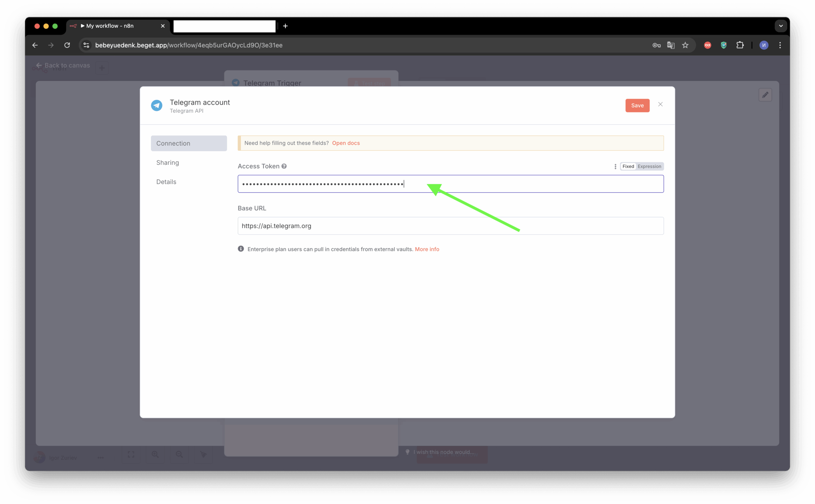Open docs link in help banner
815x504 pixels.
(346, 143)
